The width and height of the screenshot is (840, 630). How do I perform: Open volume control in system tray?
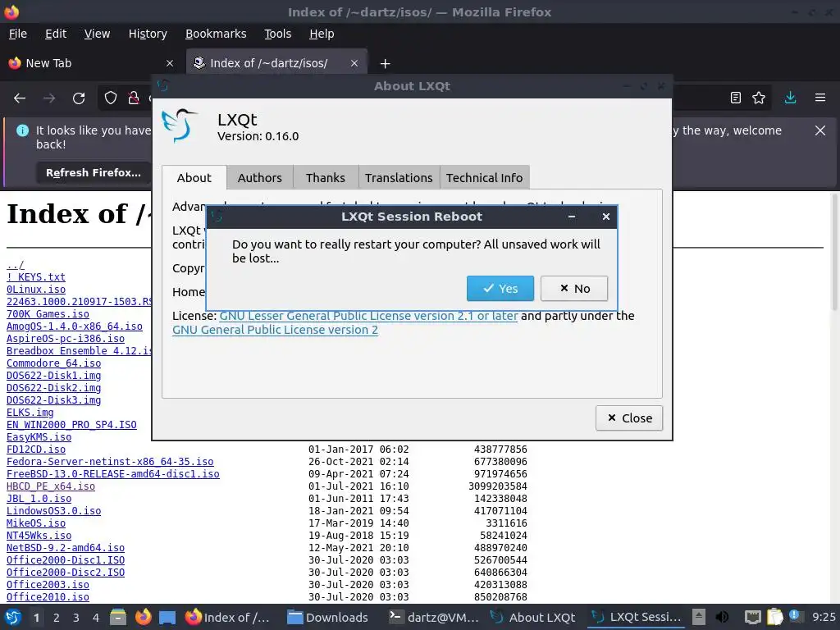722,617
